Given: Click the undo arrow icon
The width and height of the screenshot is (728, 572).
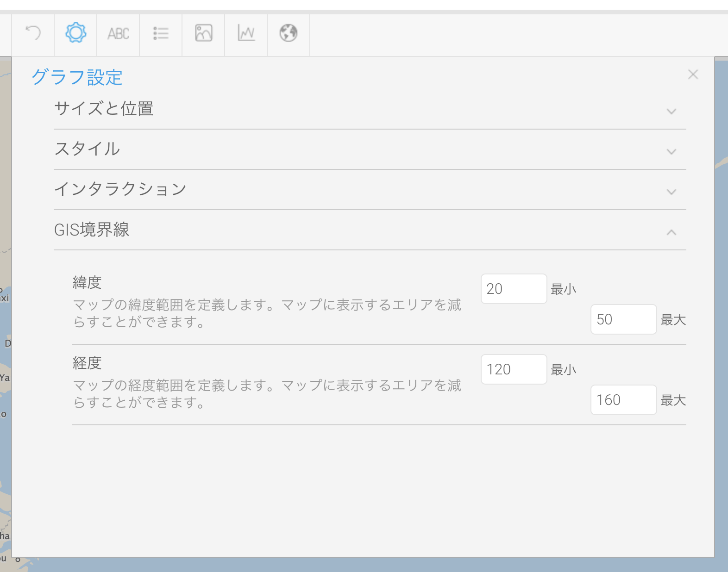Looking at the screenshot, I should tap(33, 33).
